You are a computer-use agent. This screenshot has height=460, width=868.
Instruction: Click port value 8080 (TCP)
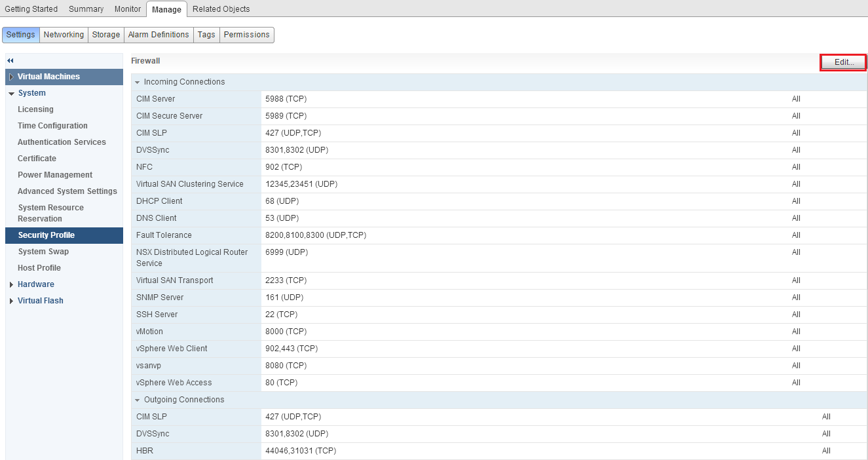click(x=286, y=366)
